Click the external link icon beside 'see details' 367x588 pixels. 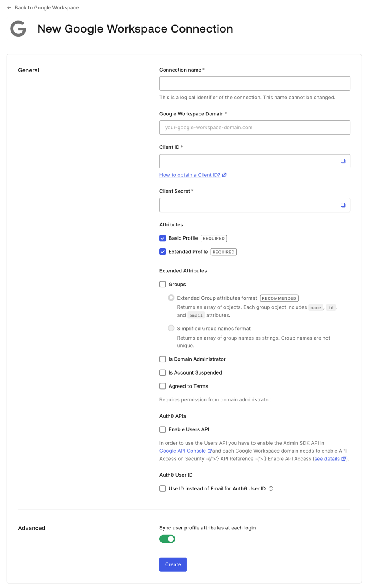[x=344, y=459]
